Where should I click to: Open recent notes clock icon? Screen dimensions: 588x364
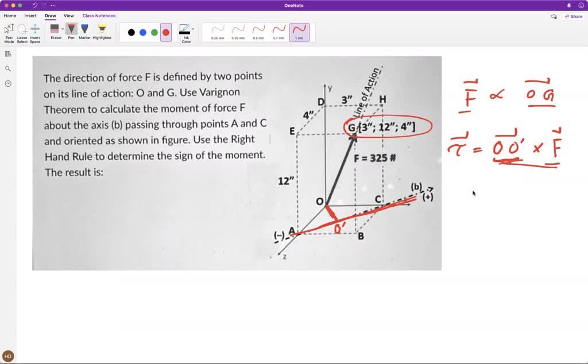[x=7, y=83]
